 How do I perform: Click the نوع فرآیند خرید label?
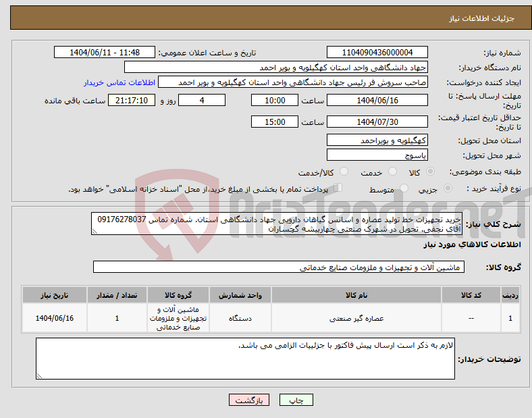click(494, 188)
